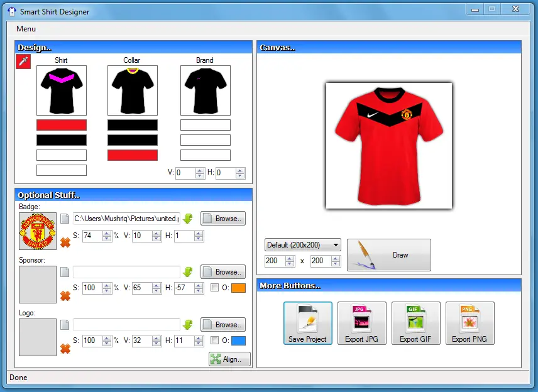The image size is (538, 392).
Task: Click the Draw button
Action: click(x=389, y=255)
